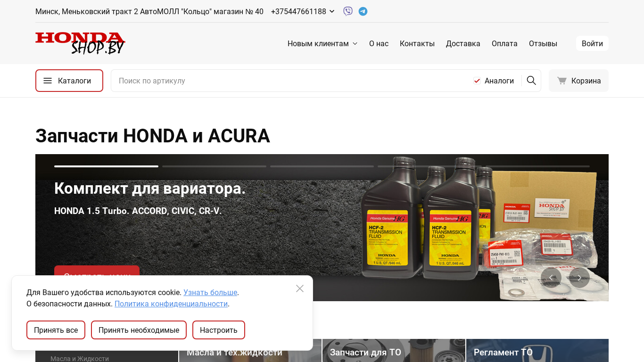Open the Регламент ТО category tile
This screenshot has width=644, height=362.
pos(537,350)
